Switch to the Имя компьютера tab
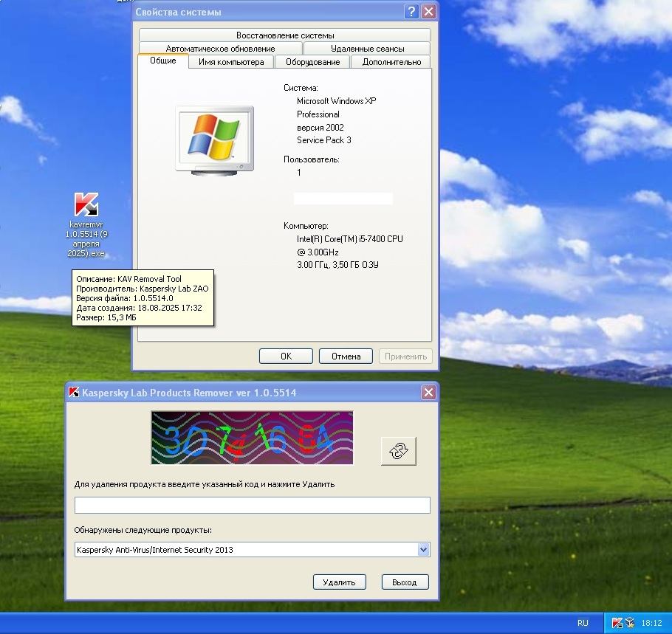This screenshot has height=634, width=672. point(231,62)
